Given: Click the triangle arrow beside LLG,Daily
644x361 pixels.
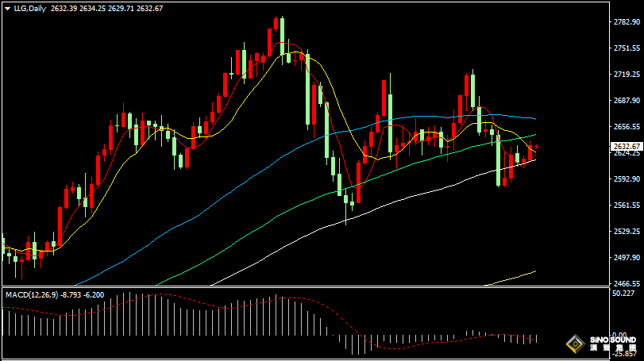Looking at the screenshot, I should tap(7, 9).
